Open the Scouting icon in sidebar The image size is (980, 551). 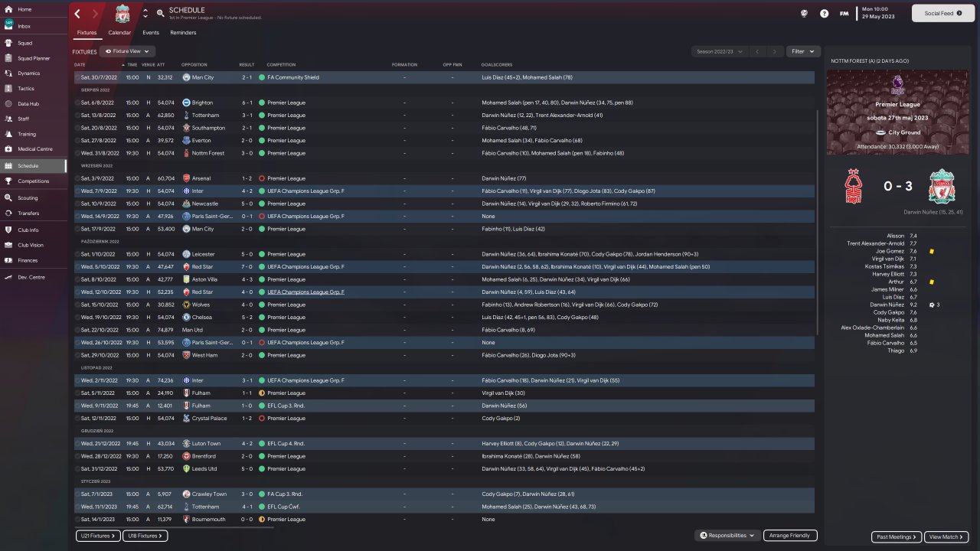pyautogui.click(x=8, y=197)
